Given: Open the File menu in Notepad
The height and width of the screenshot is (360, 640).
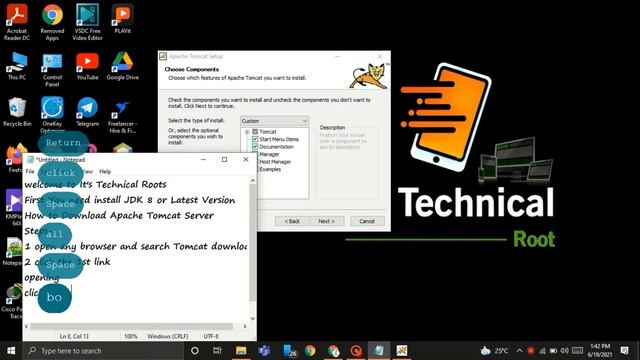Looking at the screenshot, I should pyautogui.click(x=30, y=171).
